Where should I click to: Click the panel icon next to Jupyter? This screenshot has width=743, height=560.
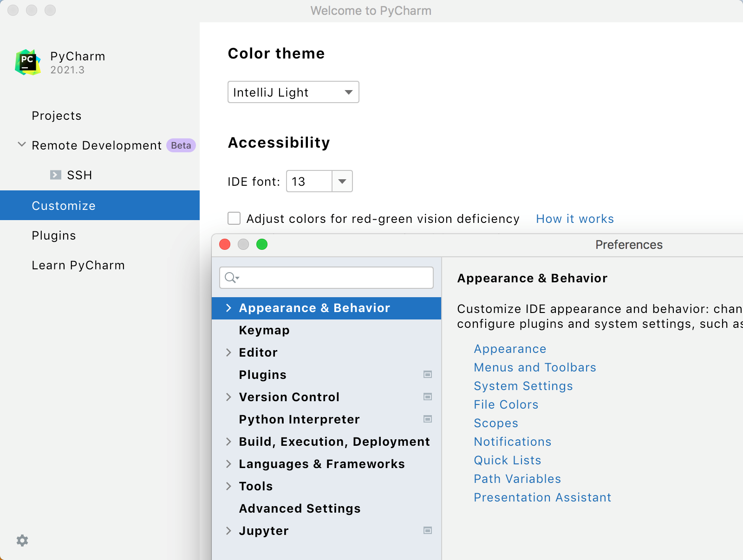tap(427, 530)
